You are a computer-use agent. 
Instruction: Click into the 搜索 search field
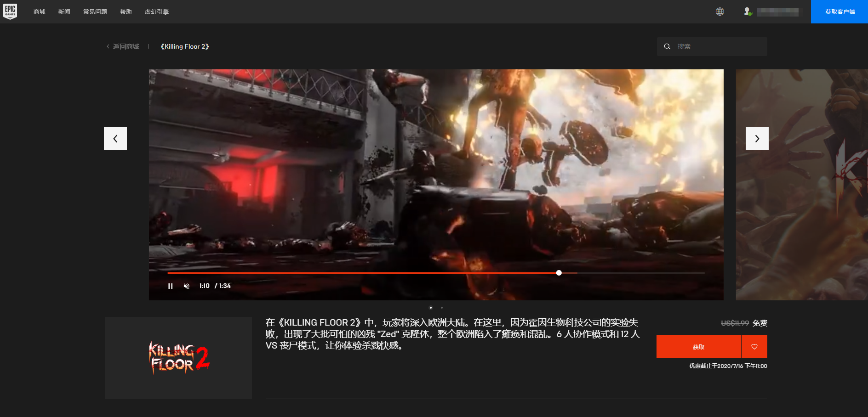pyautogui.click(x=712, y=46)
